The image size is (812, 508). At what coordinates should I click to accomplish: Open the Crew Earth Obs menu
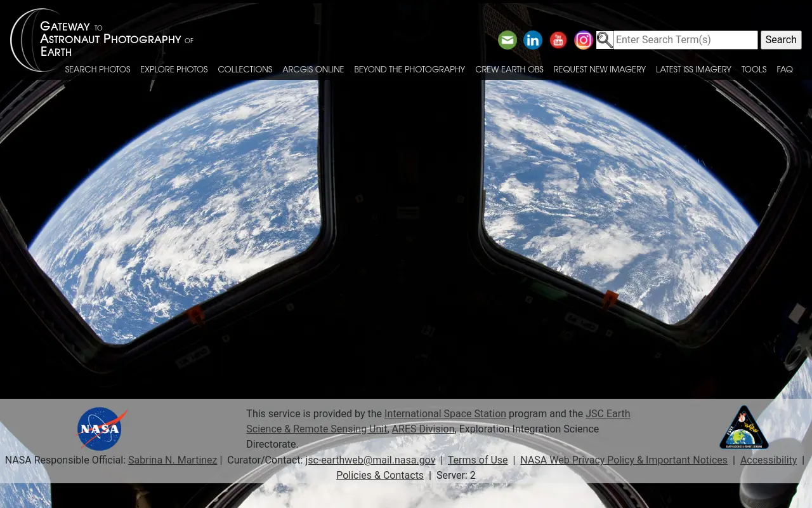point(509,69)
